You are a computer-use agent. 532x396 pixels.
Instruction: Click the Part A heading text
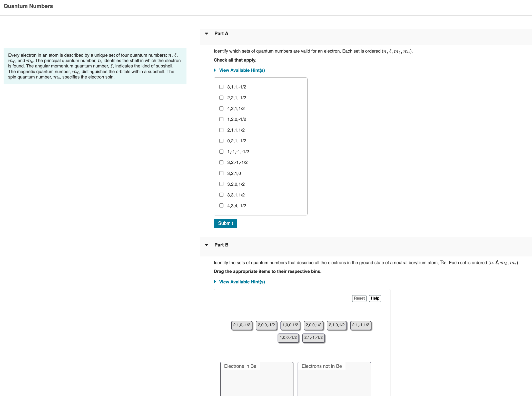tap(221, 34)
